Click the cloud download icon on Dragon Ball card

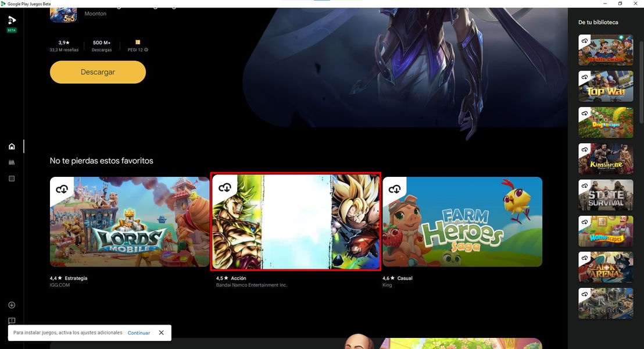click(225, 188)
